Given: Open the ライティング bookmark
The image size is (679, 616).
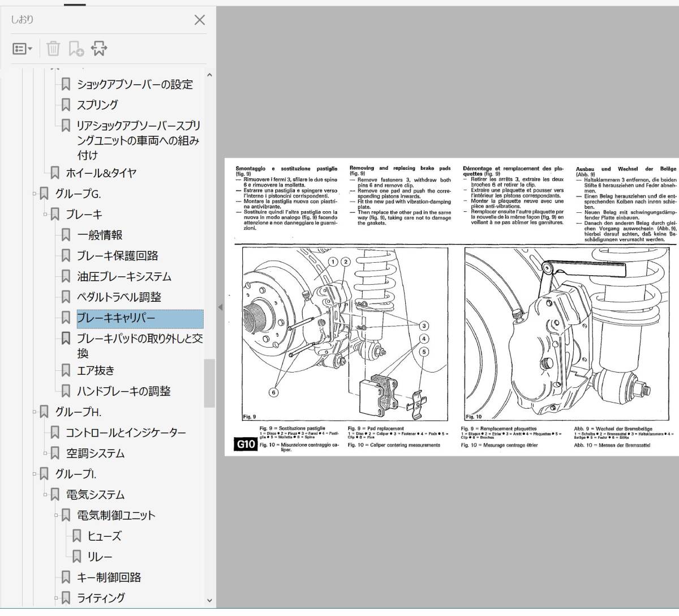Looking at the screenshot, I should 101,598.
